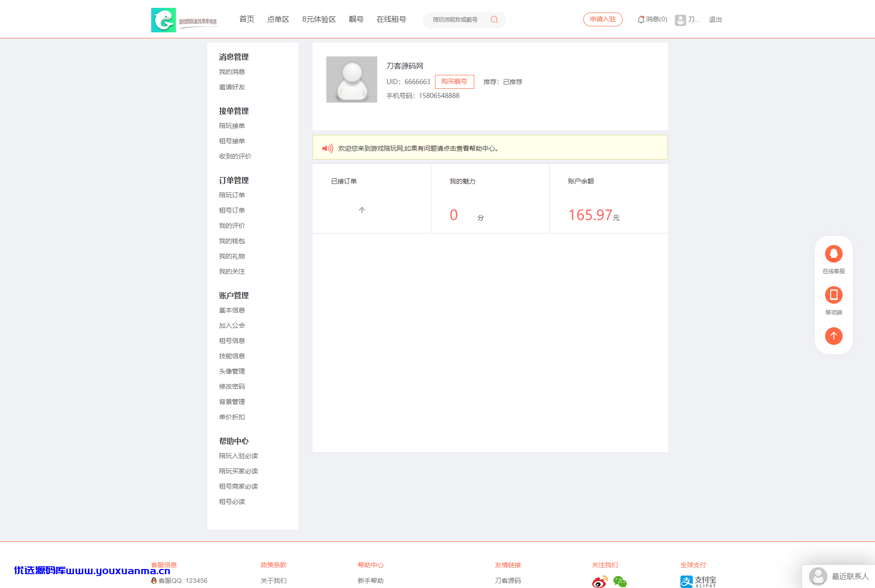
Task: Click the recent contacts avatar icon
Action: 818,576
